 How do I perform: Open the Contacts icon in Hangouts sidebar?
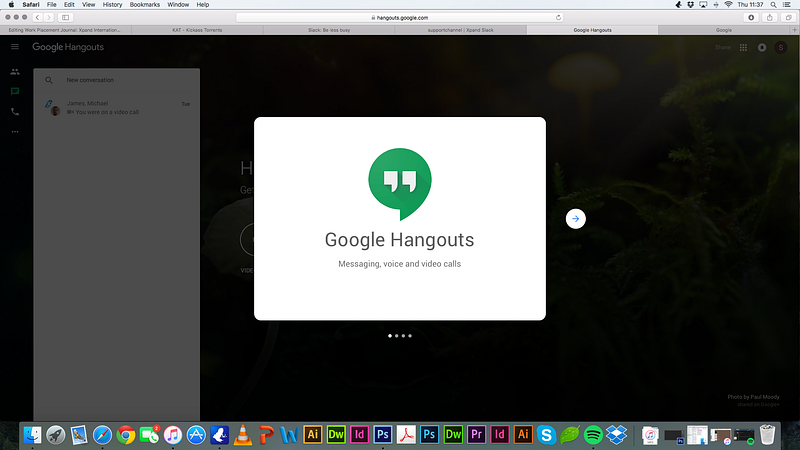(15, 72)
